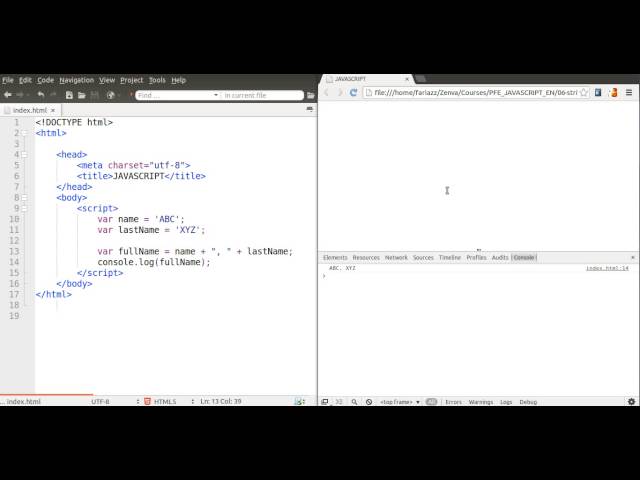
Task: Click the console input prompt
Action: pos(478,276)
